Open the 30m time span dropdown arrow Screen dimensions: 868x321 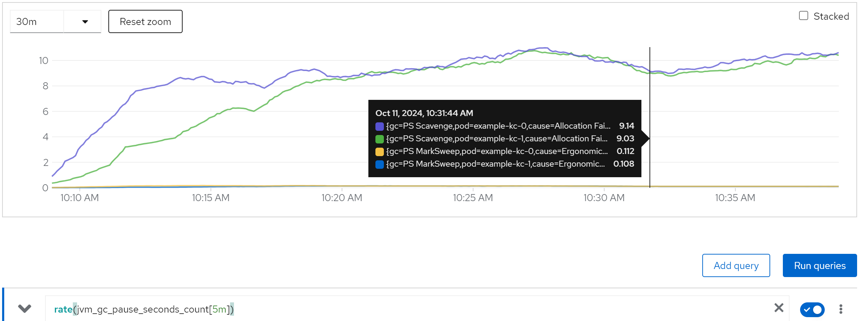[x=85, y=22]
